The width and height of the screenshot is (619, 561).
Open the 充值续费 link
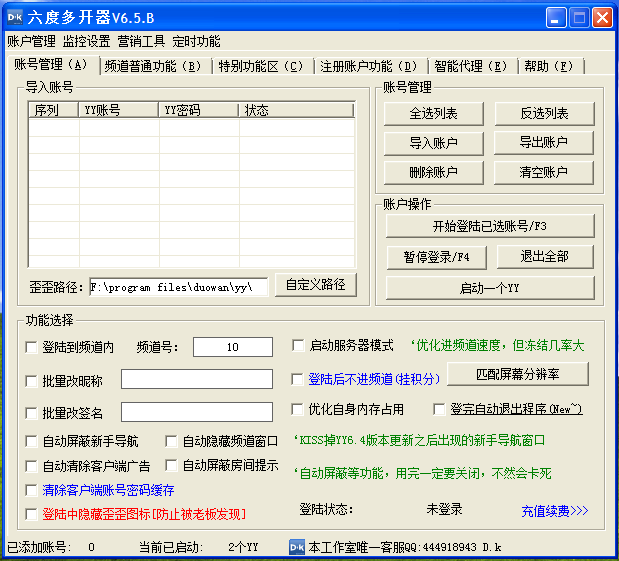tap(554, 511)
